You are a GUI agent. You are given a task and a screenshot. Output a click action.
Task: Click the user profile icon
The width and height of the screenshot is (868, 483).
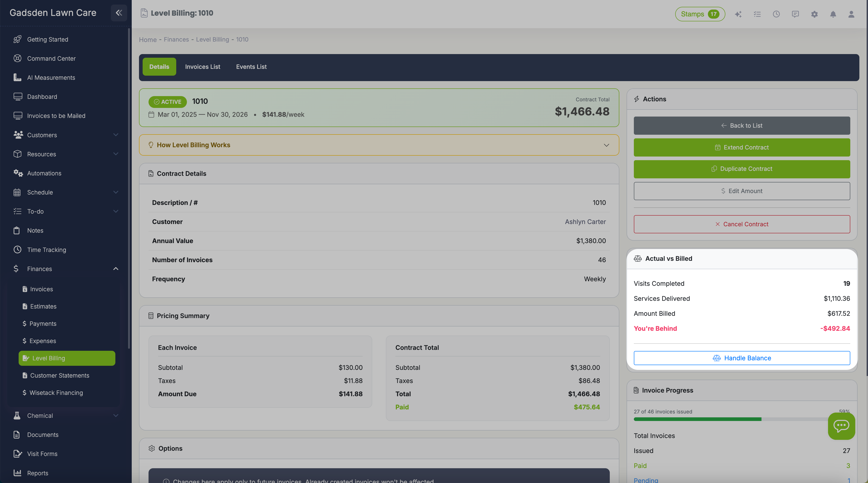click(x=851, y=14)
